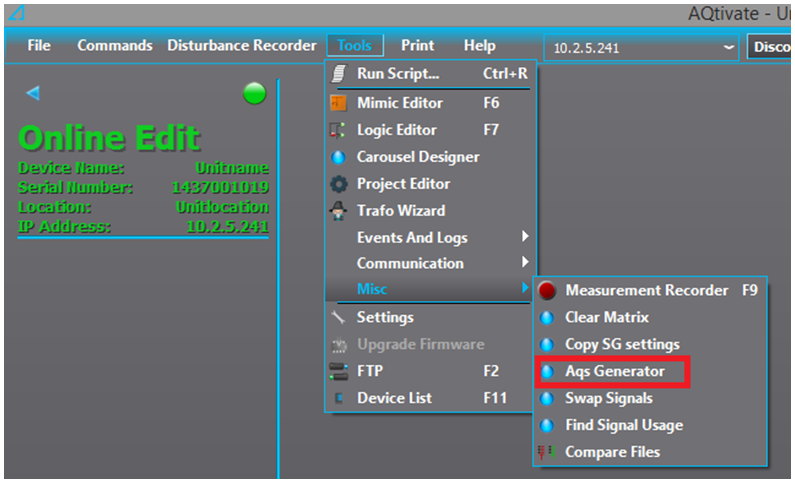Click the green connection status indicator
Image resolution: width=795 pixels, height=483 pixels.
point(255,93)
